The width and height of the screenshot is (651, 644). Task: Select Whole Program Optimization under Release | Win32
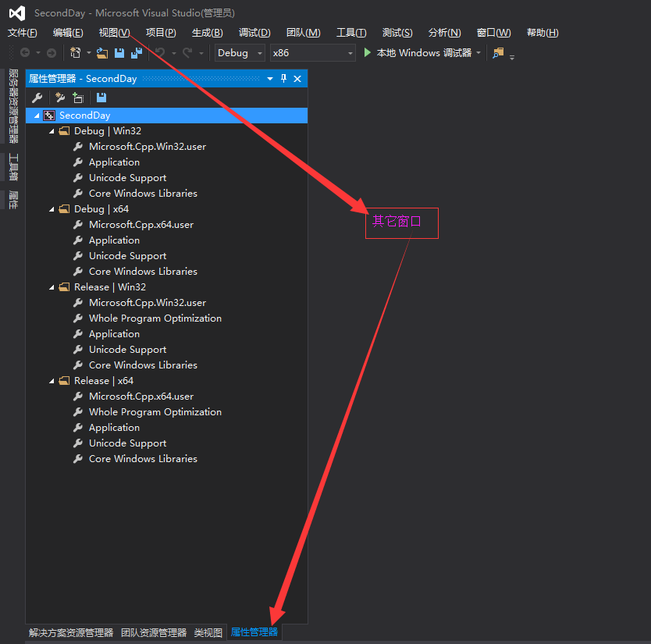[155, 318]
